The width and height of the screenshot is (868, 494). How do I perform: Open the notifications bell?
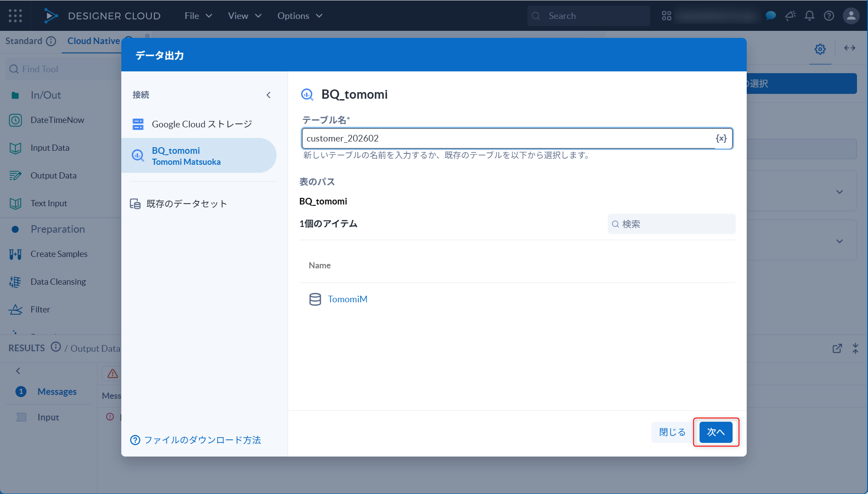809,15
